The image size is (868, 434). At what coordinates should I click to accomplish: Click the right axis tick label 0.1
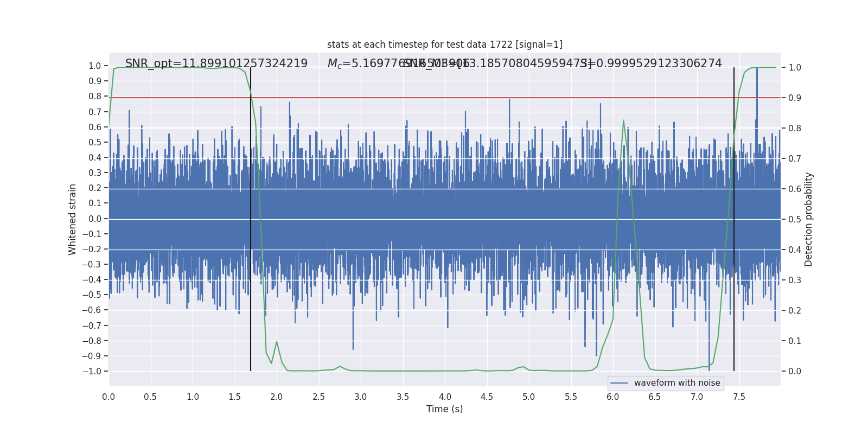(795, 341)
